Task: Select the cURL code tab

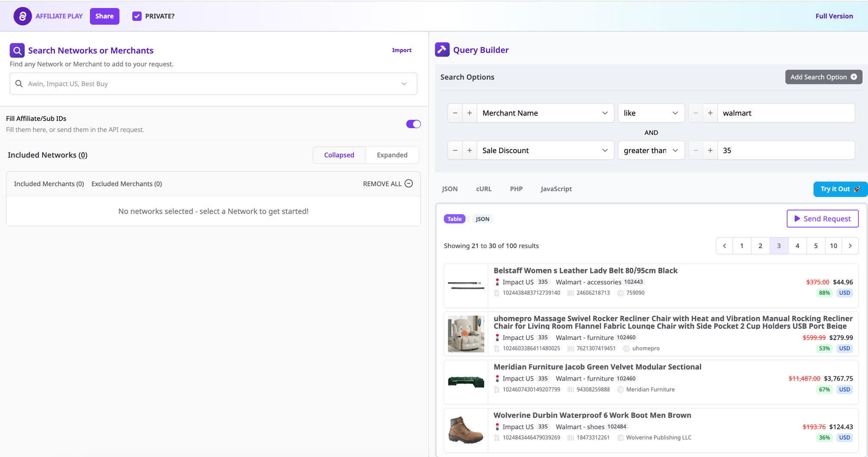Action: tap(484, 189)
